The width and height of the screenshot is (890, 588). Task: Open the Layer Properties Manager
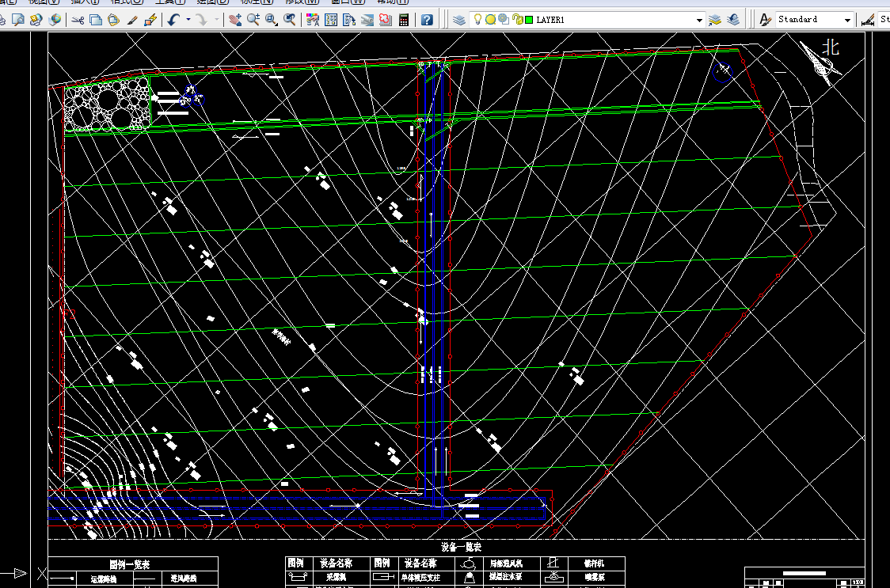tap(460, 20)
